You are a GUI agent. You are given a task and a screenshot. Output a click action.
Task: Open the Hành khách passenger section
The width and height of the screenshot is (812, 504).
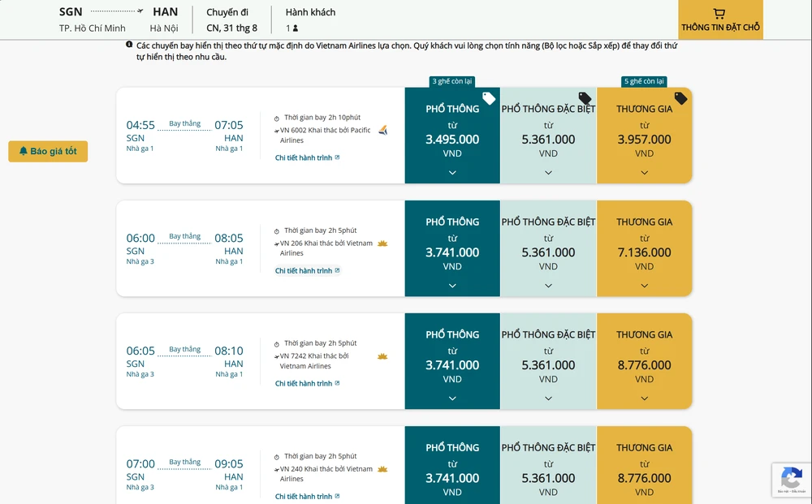pos(310,20)
